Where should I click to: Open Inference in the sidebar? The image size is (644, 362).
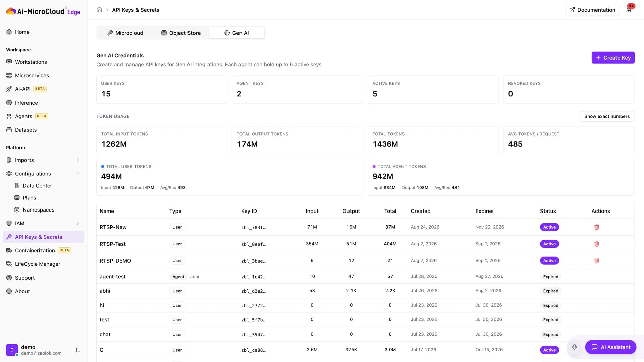pyautogui.click(x=44, y=103)
